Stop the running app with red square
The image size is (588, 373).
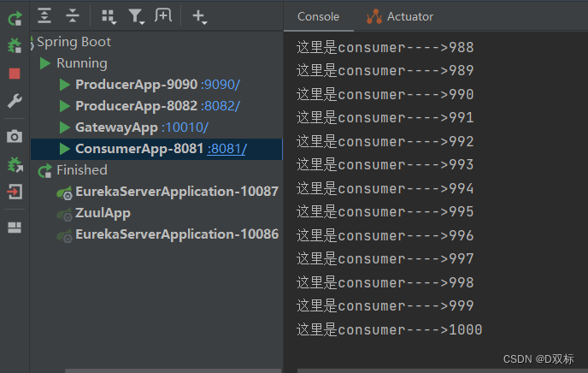pos(15,74)
